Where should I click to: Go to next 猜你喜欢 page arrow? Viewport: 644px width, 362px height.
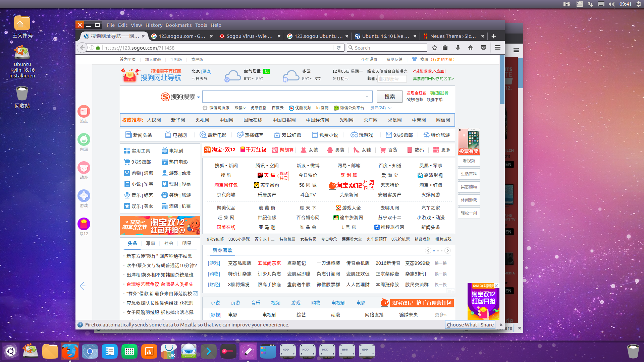pos(447,250)
